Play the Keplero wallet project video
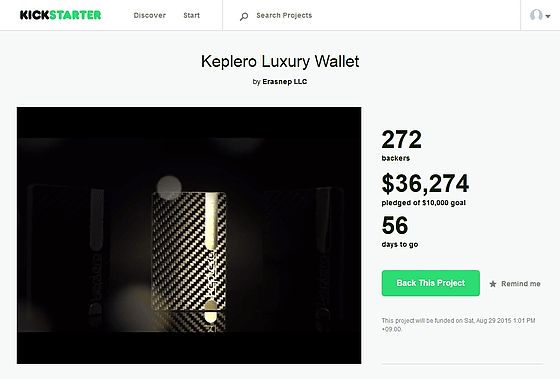The image size is (560, 379). 189,235
